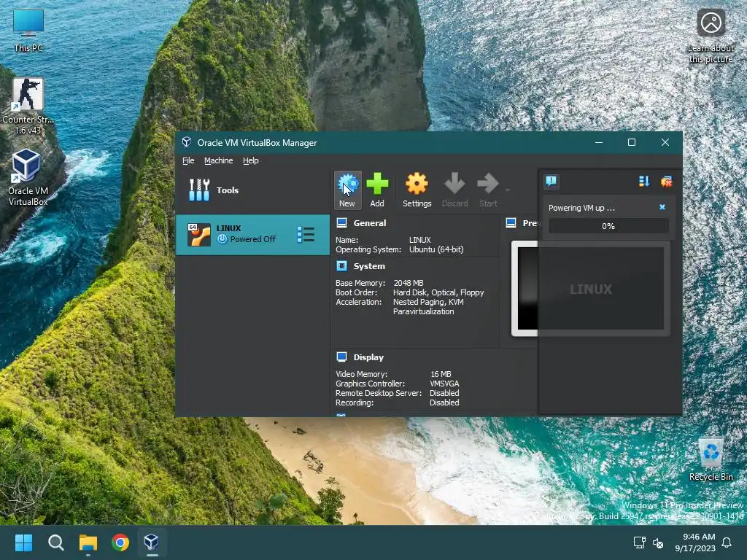The width and height of the screenshot is (747, 560).
Task: Click the LINUX name value in General
Action: [419, 240]
